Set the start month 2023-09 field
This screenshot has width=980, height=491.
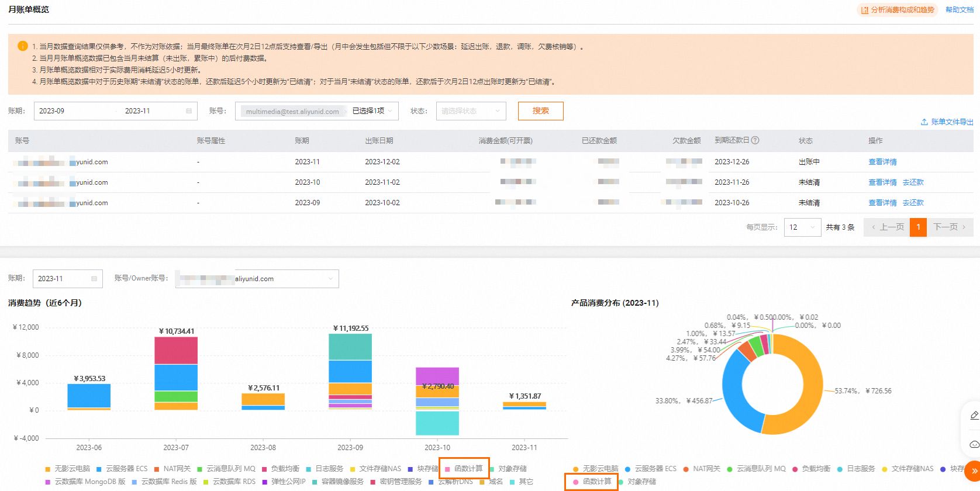point(52,111)
